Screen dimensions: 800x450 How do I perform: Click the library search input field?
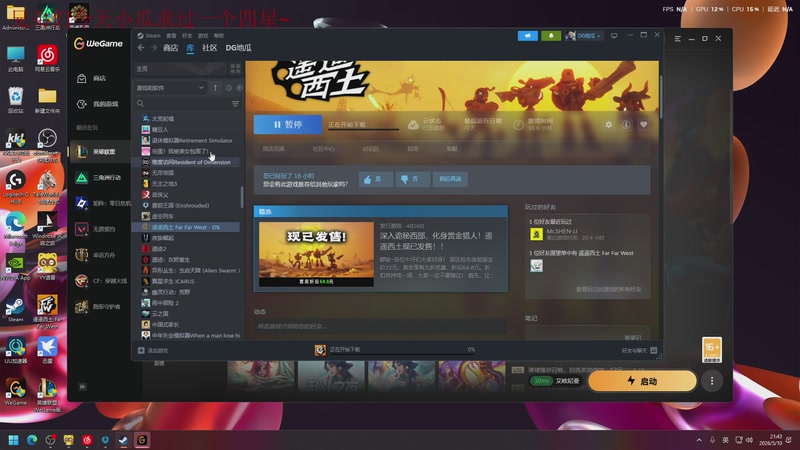pyautogui.click(x=184, y=104)
